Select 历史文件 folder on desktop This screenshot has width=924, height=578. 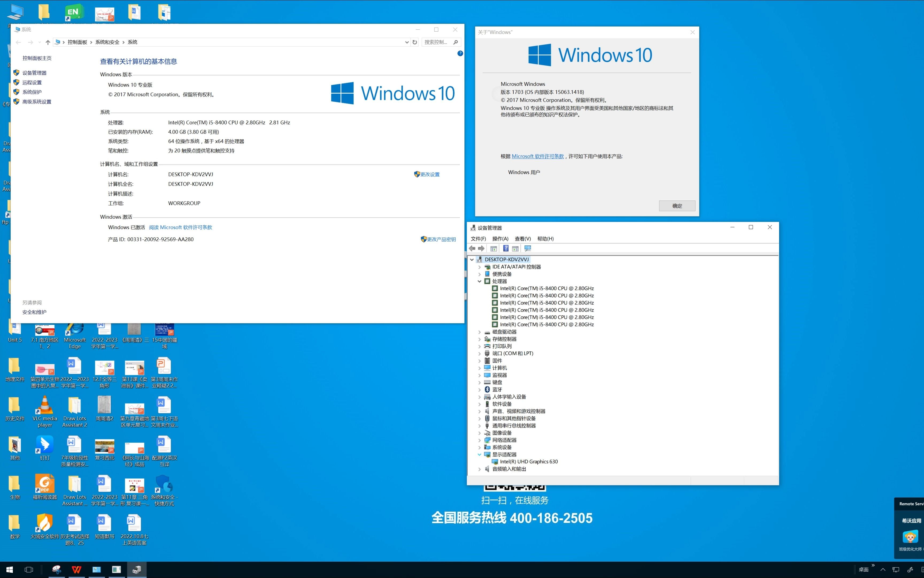pyautogui.click(x=14, y=409)
